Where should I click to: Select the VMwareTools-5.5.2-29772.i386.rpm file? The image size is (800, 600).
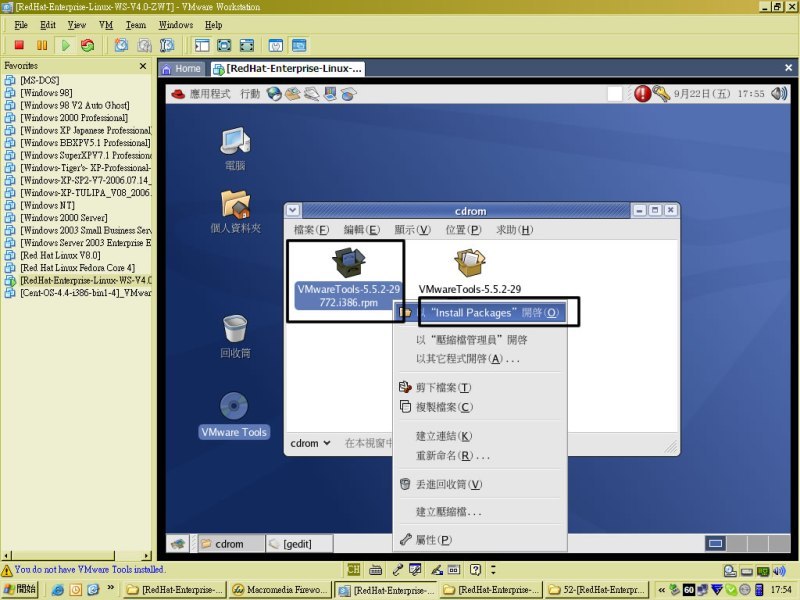pos(348,278)
